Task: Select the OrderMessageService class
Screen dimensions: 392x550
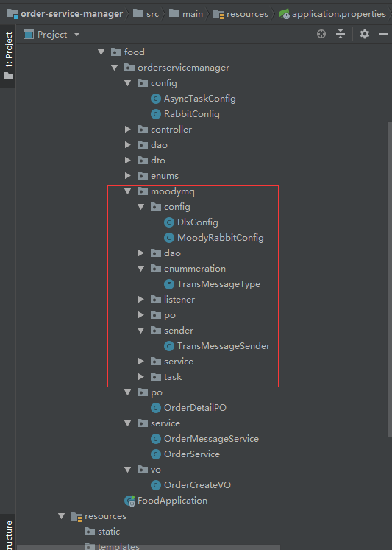Action: [204, 439]
